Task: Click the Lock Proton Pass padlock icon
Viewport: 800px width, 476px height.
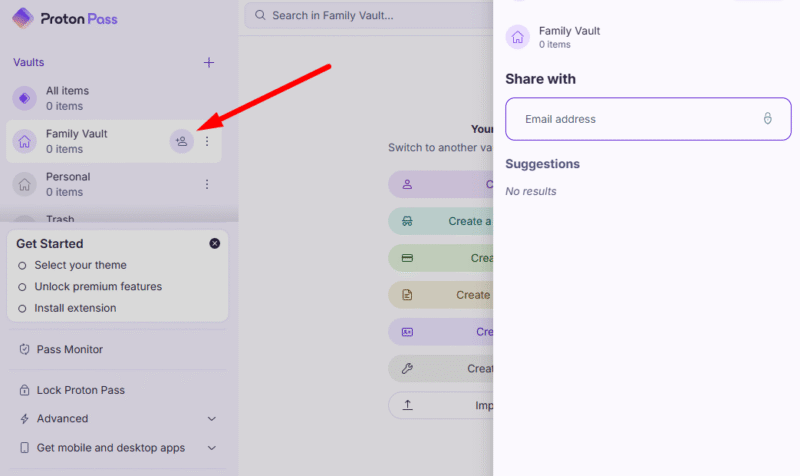Action: 24,390
